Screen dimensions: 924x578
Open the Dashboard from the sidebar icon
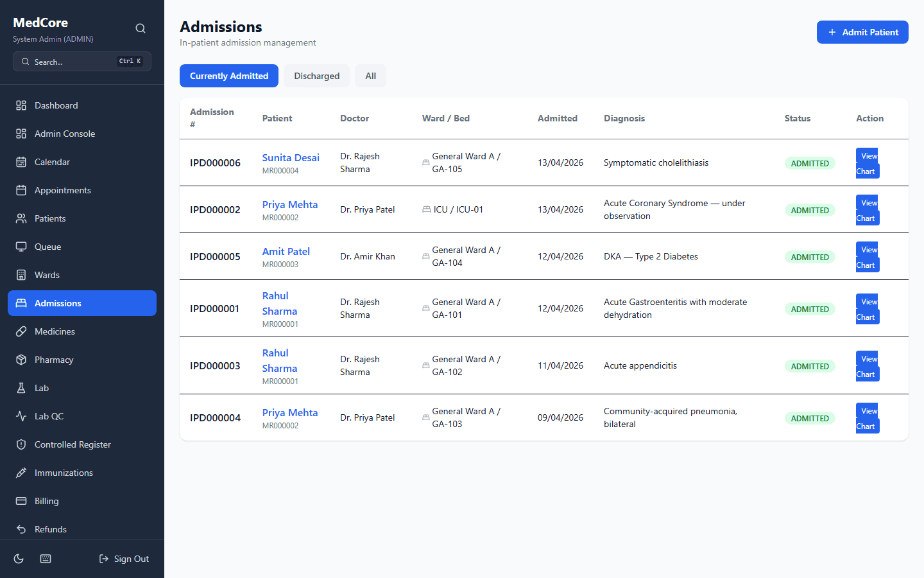coord(22,105)
